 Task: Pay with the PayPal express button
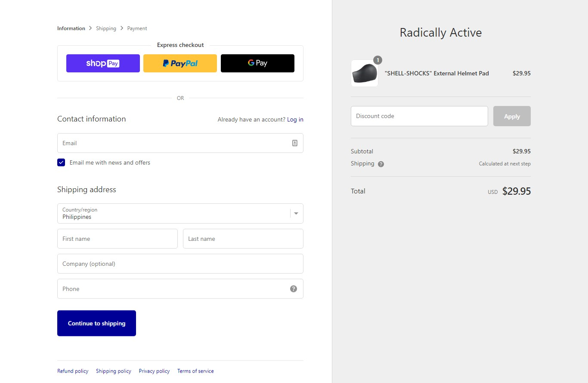pyautogui.click(x=180, y=63)
